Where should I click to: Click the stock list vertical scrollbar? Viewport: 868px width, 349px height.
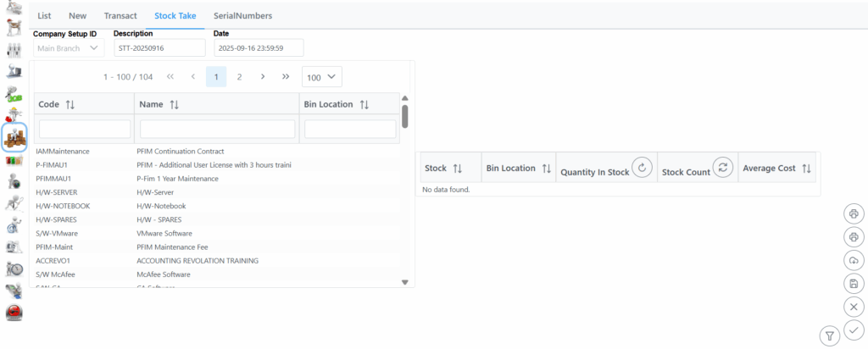405,116
